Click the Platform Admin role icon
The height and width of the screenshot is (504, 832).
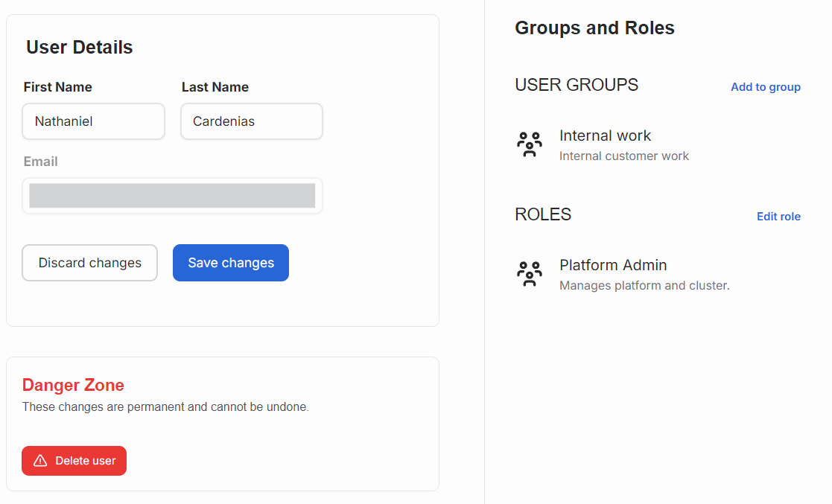coord(530,273)
